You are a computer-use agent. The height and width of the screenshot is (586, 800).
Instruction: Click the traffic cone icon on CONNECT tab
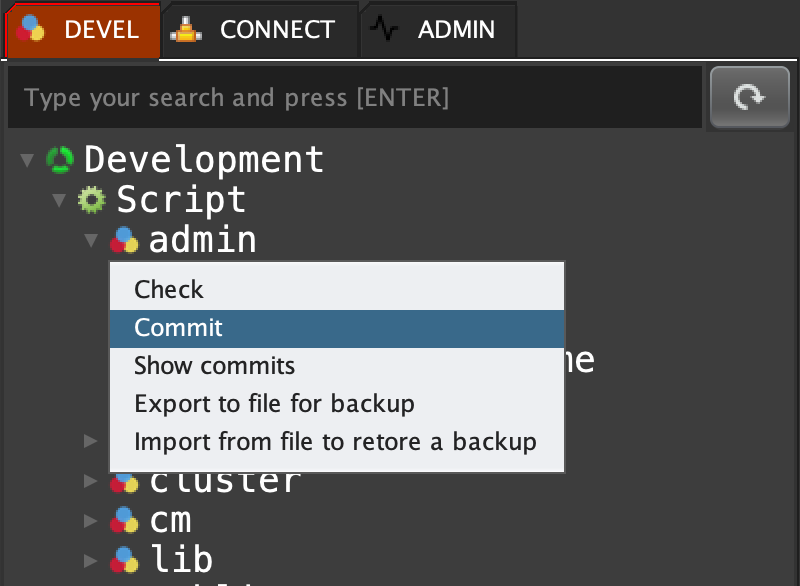(x=186, y=30)
